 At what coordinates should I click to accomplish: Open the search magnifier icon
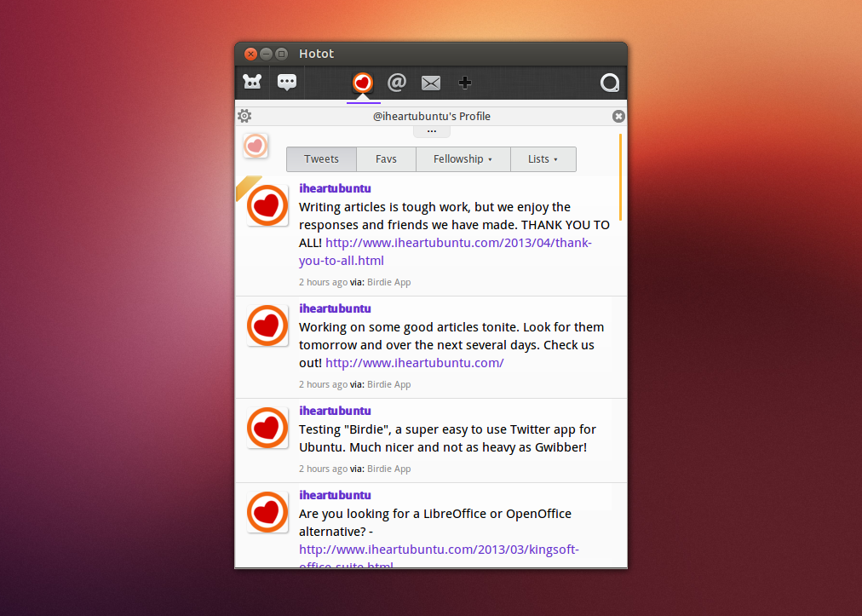tap(610, 83)
